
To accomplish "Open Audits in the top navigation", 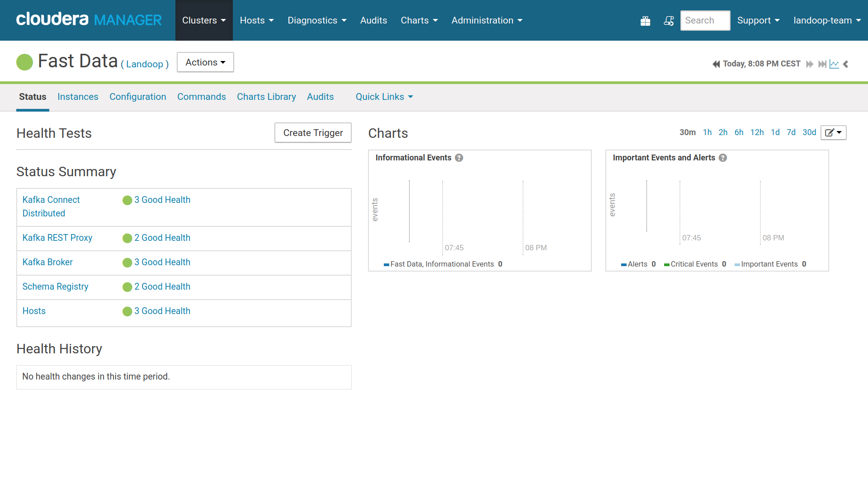I will 373,20.
